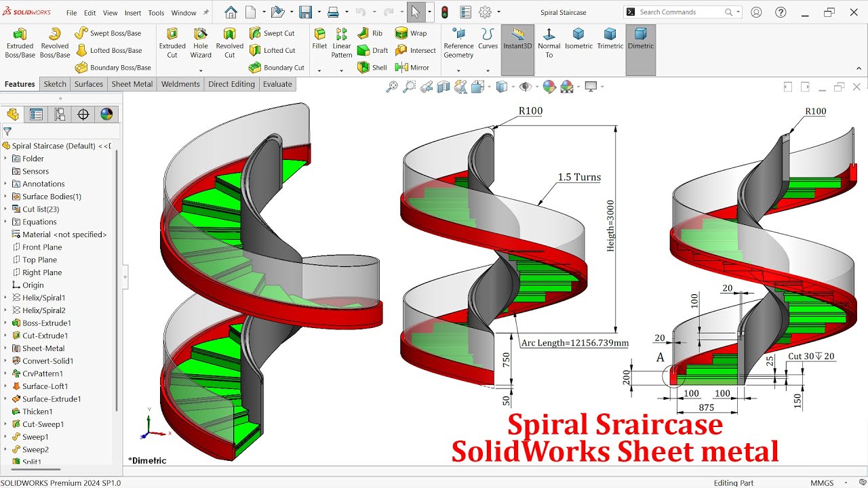Click the Home icon in the title bar

click(x=231, y=12)
